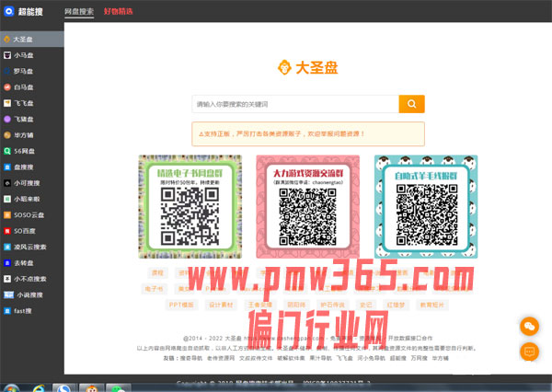Select 凌风云搜索 in the sidebar
Viewport: 552px width, 392px height.
(31, 247)
